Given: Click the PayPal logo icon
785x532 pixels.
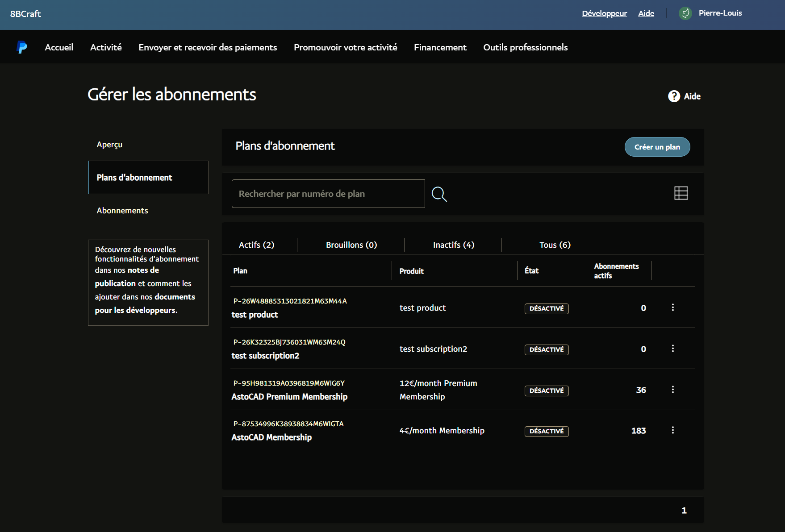Looking at the screenshot, I should pos(21,47).
